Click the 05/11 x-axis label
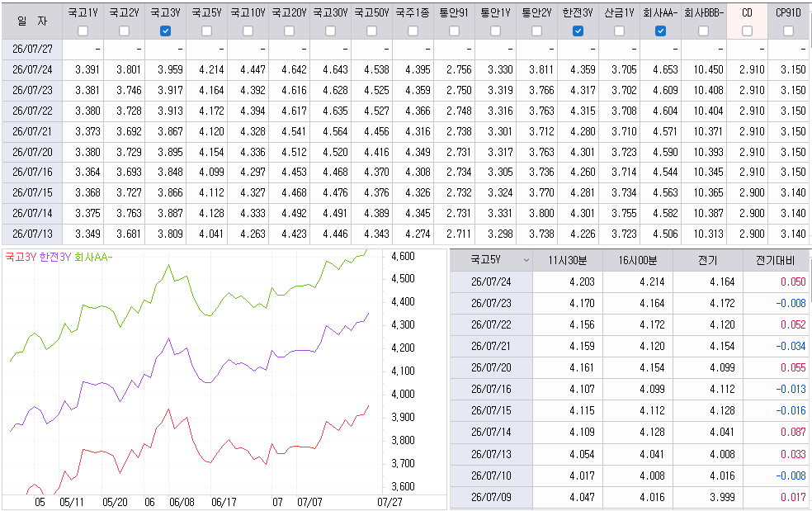This screenshot has width=812, height=511. click(x=72, y=502)
